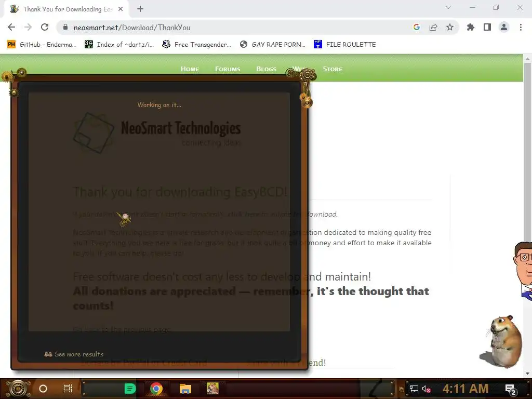Open the Chrome profile avatar
This screenshot has width=532, height=399.
pos(504,27)
